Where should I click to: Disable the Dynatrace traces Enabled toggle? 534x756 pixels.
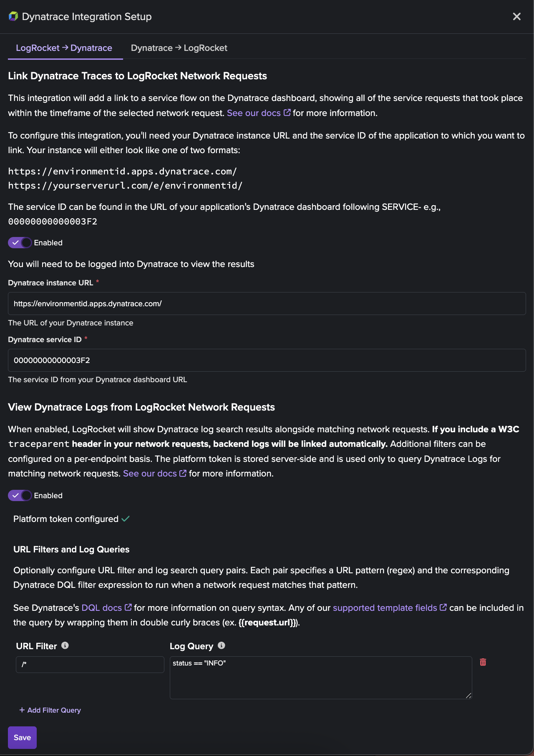point(20,242)
